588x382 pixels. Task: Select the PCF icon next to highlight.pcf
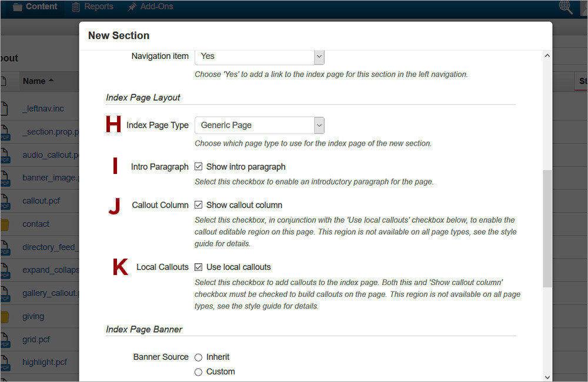click(x=5, y=362)
